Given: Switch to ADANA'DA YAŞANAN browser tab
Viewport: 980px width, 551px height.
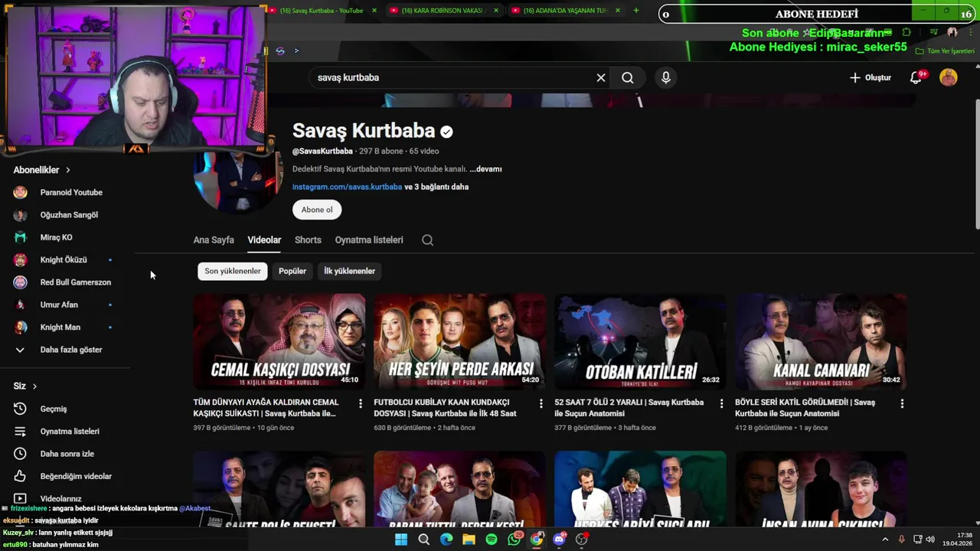Looking at the screenshot, I should point(567,10).
